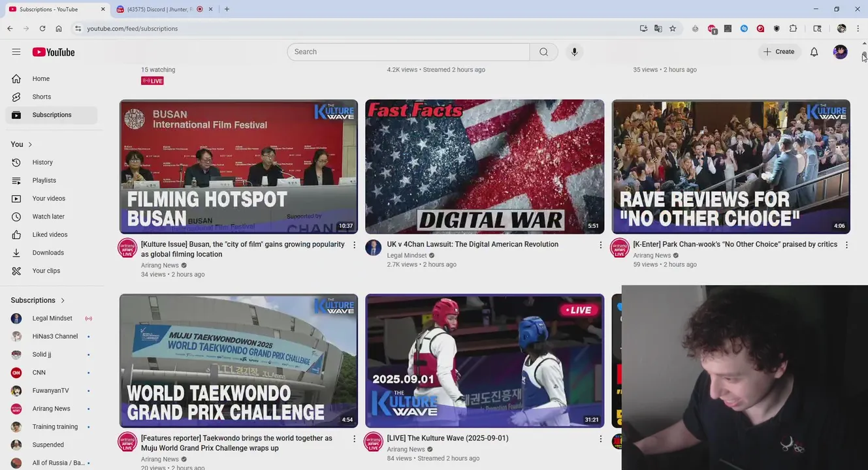
Task: Open the Kulture Issue Busan video title
Action: pyautogui.click(x=243, y=249)
